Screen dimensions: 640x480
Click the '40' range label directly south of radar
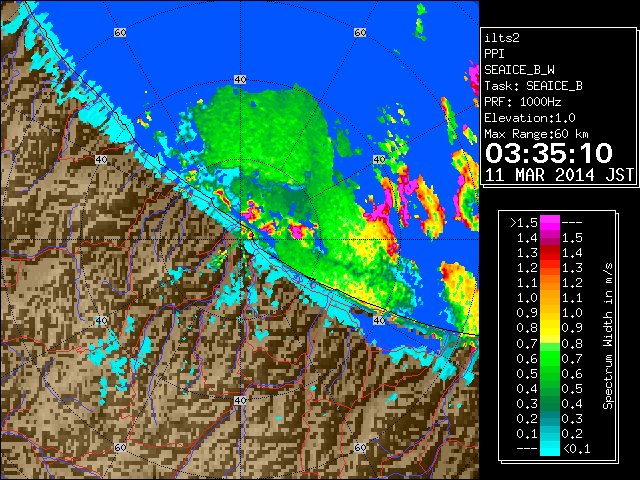(240, 400)
